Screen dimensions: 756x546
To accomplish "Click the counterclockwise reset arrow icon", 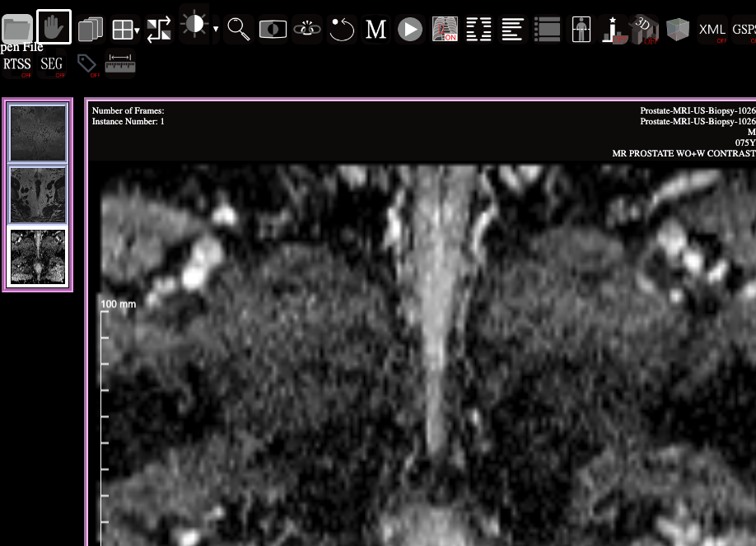I will pos(341,30).
